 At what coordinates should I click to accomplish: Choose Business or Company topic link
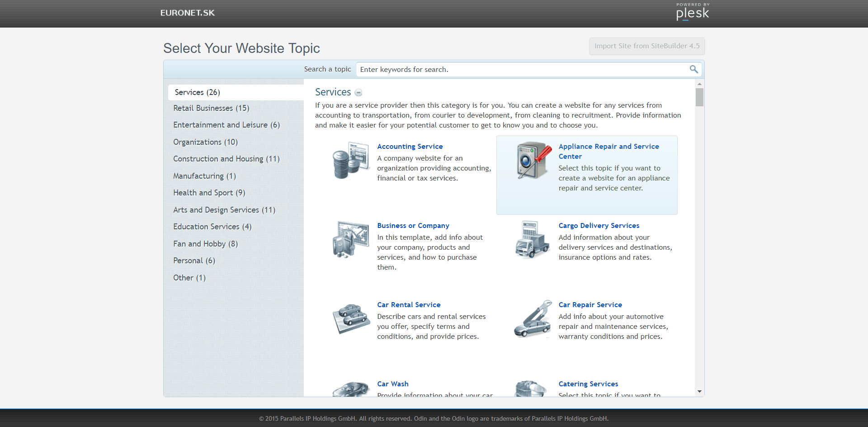(x=413, y=226)
